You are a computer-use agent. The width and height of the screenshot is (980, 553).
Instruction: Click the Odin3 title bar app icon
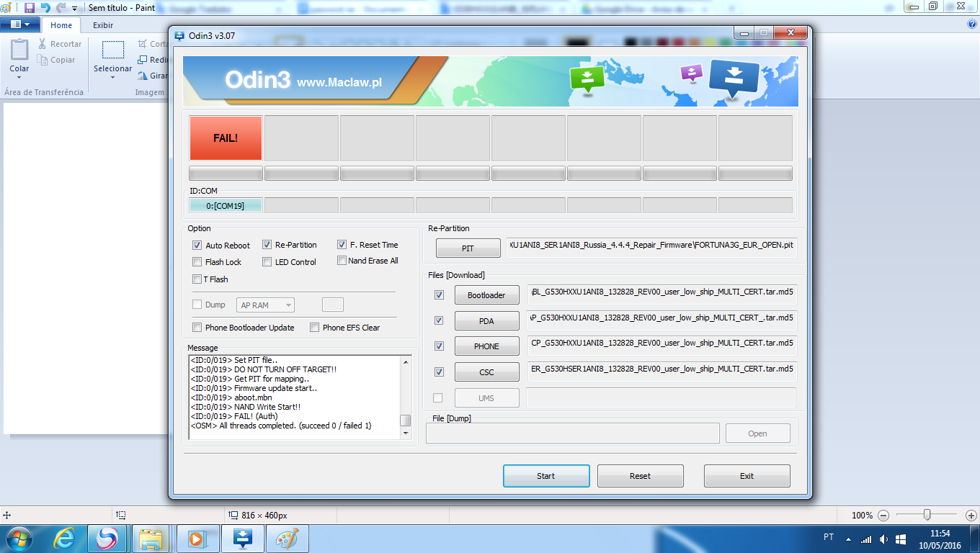click(x=179, y=35)
